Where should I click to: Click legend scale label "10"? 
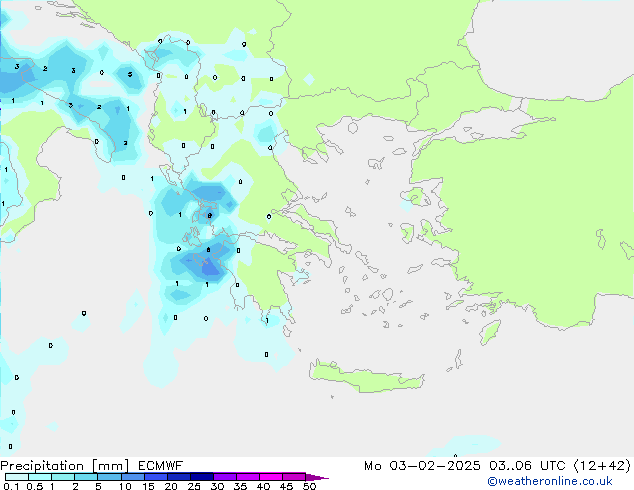(125, 486)
